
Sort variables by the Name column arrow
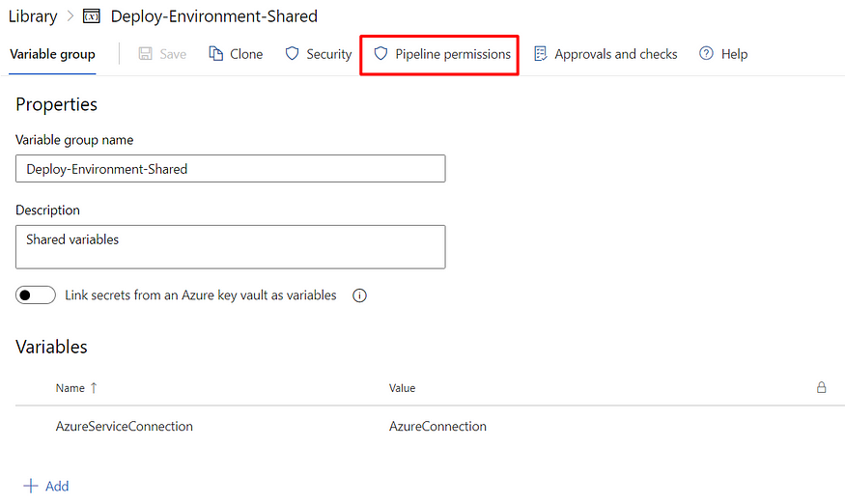point(94,388)
